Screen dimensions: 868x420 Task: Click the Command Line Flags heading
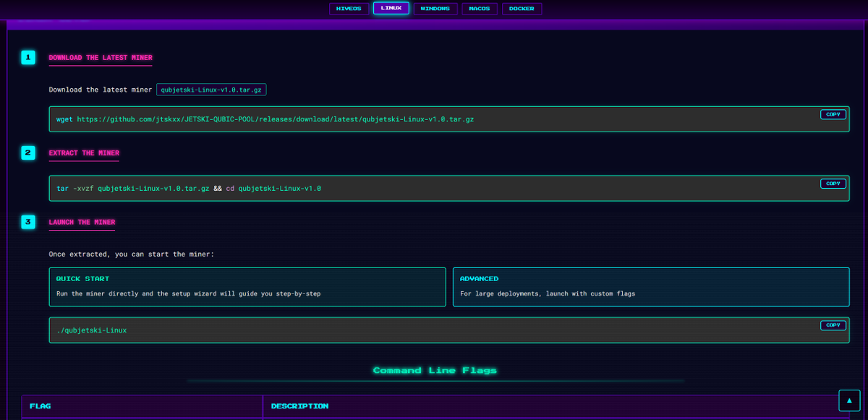click(435, 370)
